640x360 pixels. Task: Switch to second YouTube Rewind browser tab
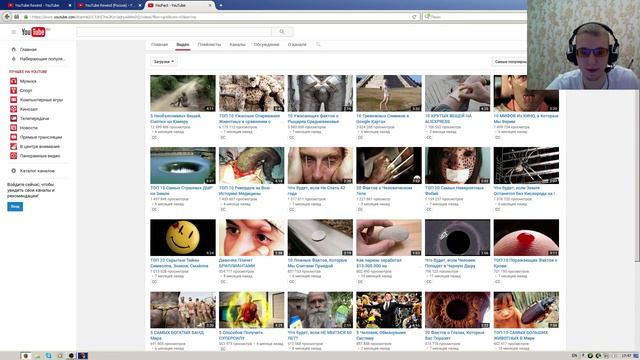[x=108, y=5]
